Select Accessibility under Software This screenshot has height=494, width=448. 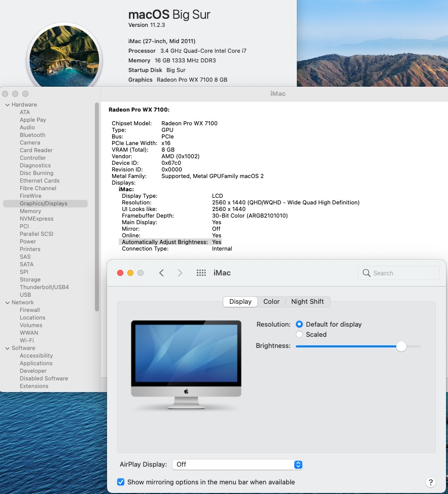coord(36,356)
